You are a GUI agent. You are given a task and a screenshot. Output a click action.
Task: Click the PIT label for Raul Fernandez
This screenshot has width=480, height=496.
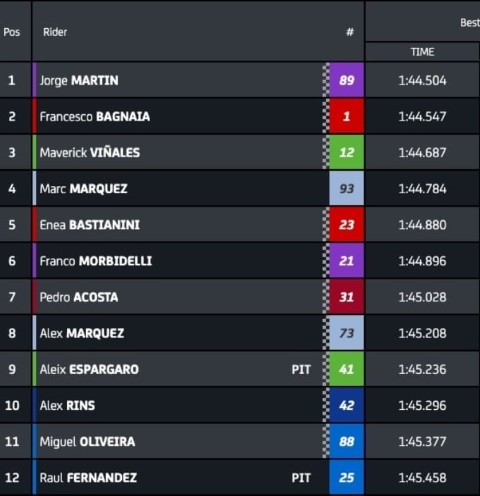pyautogui.click(x=301, y=478)
